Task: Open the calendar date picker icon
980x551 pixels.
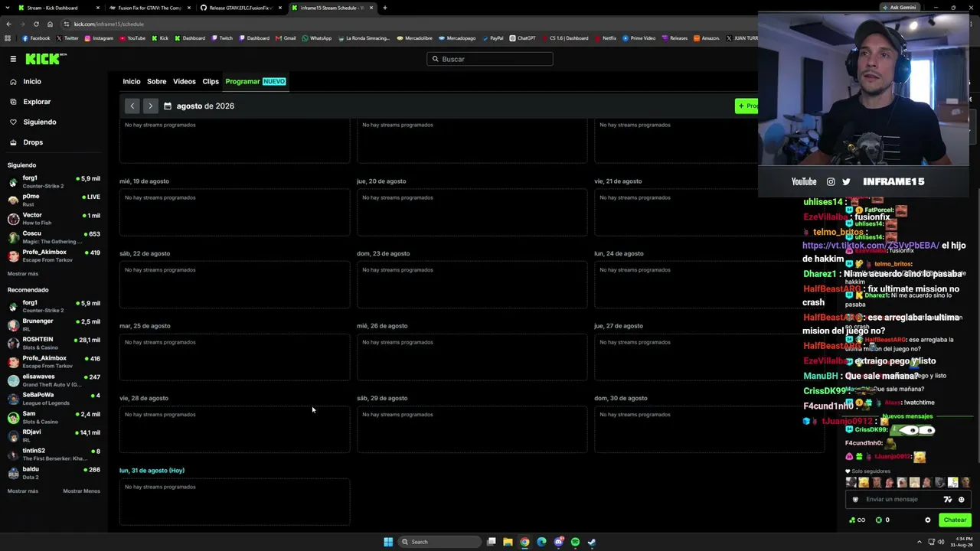Action: [x=168, y=106]
